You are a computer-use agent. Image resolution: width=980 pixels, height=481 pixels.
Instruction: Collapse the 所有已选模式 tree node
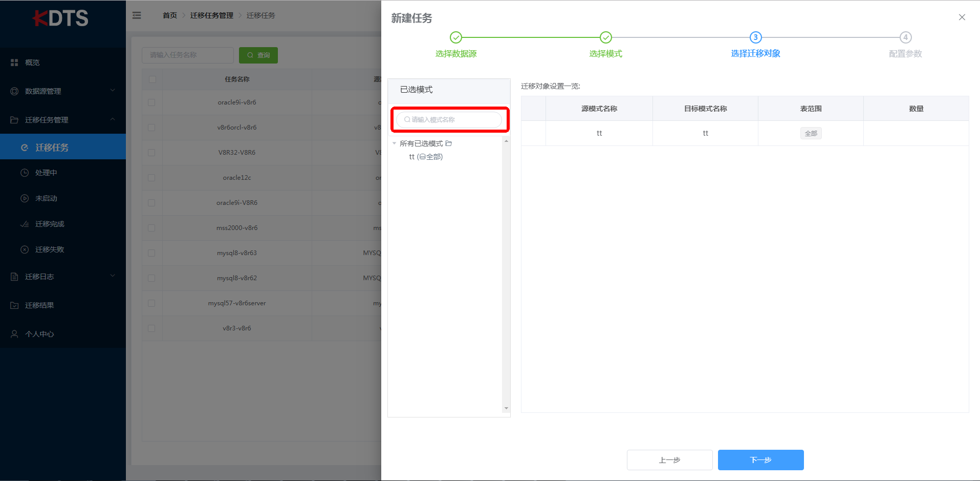395,143
